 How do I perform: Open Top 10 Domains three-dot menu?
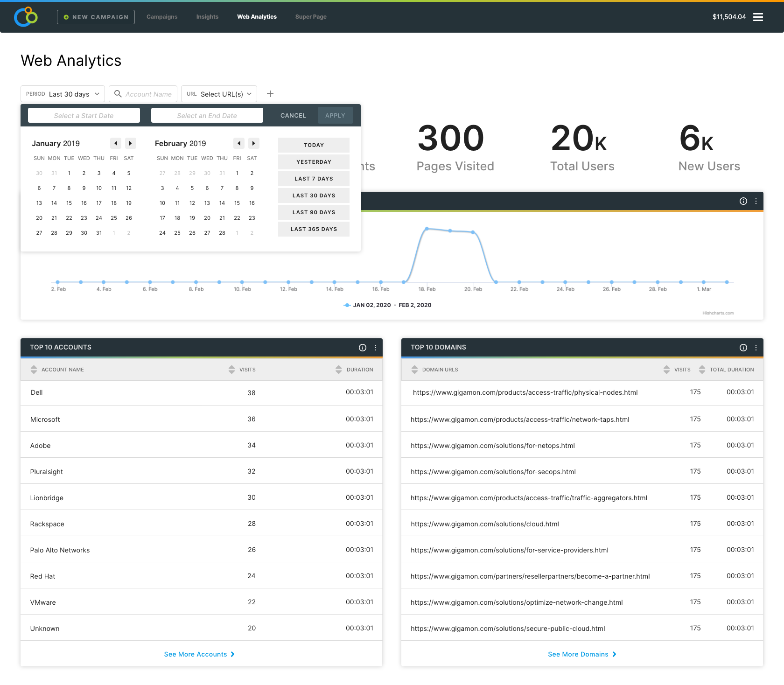[x=756, y=348]
